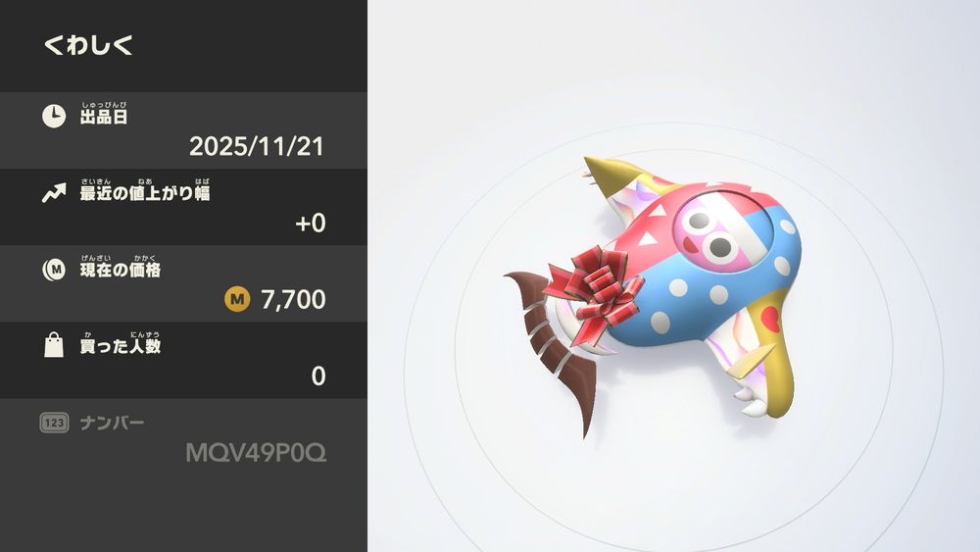Click the 123 number badge icon
Viewport: 980px width, 552px height.
click(x=54, y=423)
